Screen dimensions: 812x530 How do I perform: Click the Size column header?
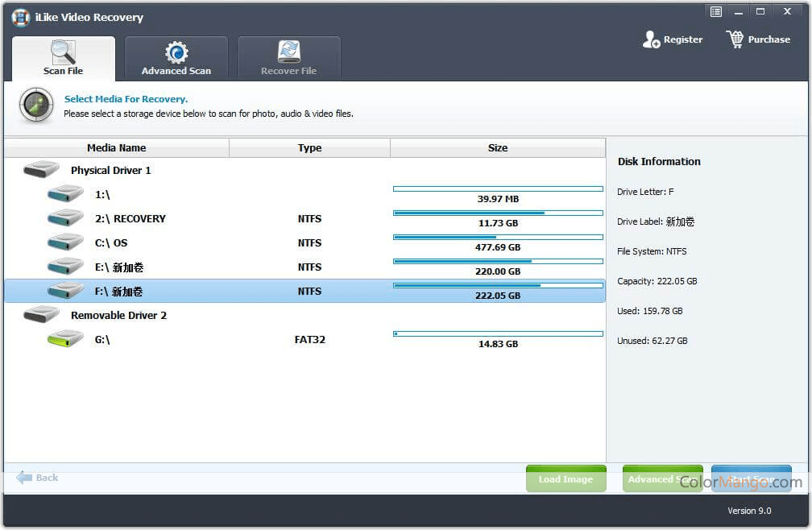click(x=498, y=148)
